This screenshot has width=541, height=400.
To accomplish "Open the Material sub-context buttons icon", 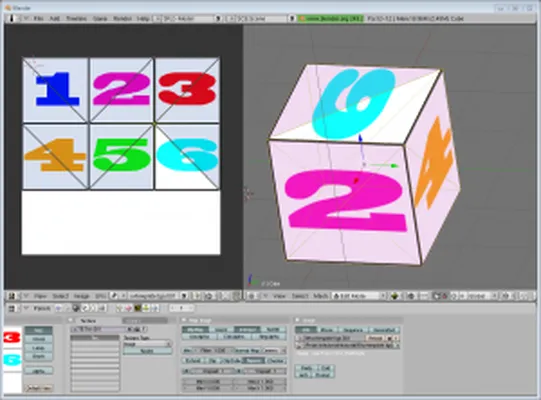I will tap(128, 308).
